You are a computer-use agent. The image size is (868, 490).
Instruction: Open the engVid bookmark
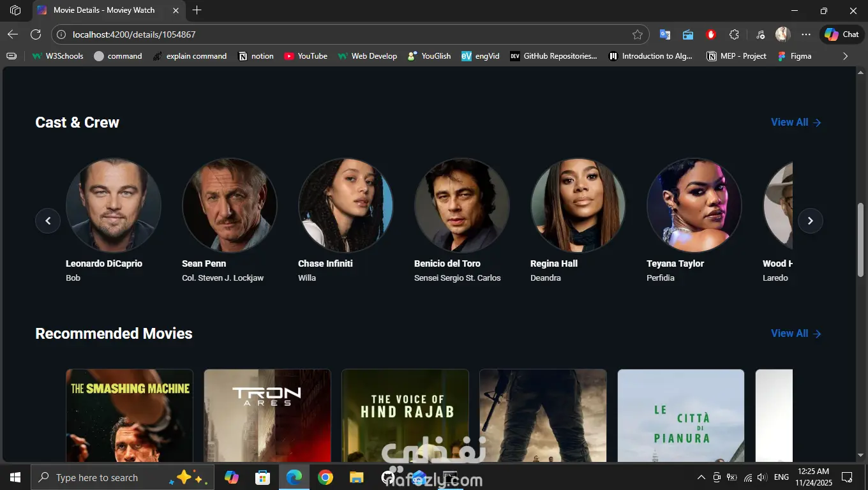point(480,56)
